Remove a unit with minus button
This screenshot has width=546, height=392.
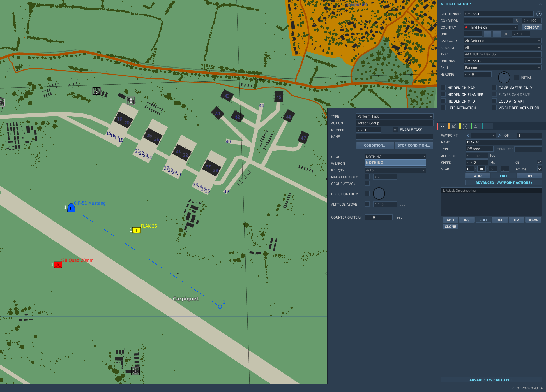click(497, 34)
